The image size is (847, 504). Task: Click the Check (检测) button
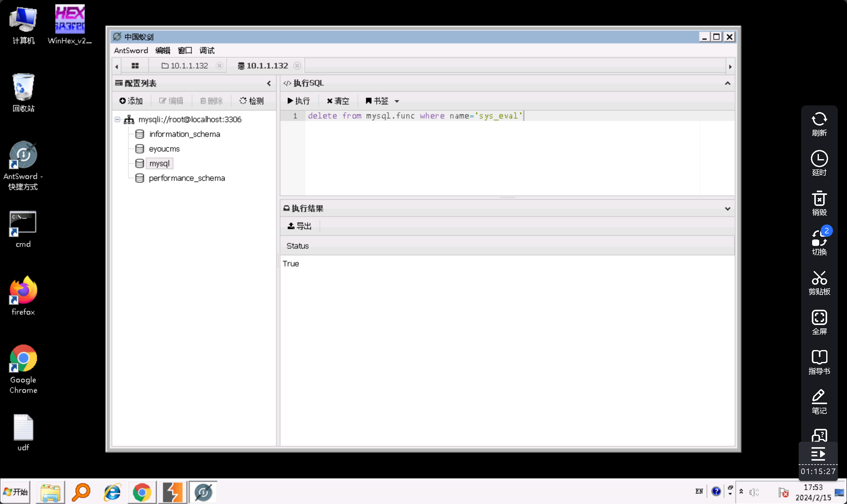click(x=252, y=101)
